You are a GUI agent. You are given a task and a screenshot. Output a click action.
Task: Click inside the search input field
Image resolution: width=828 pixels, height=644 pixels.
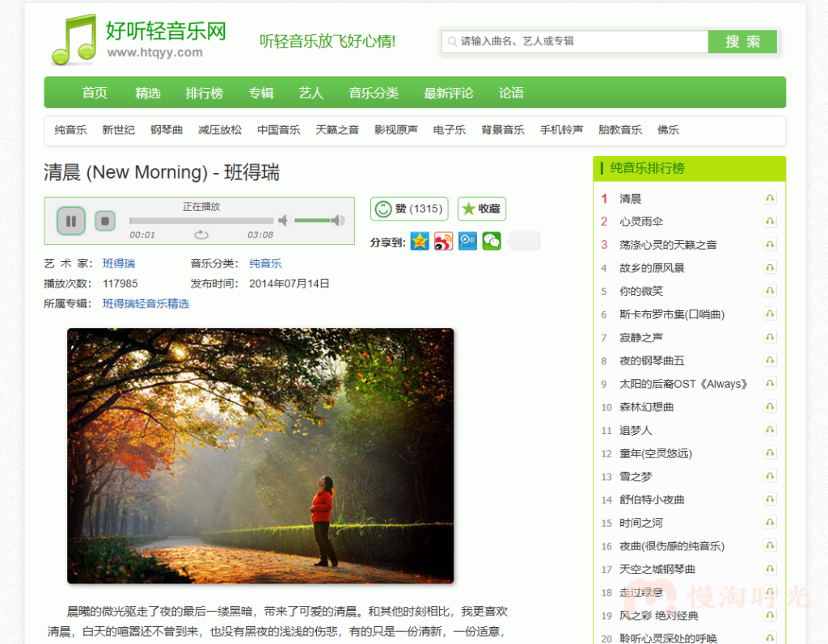pyautogui.click(x=575, y=41)
